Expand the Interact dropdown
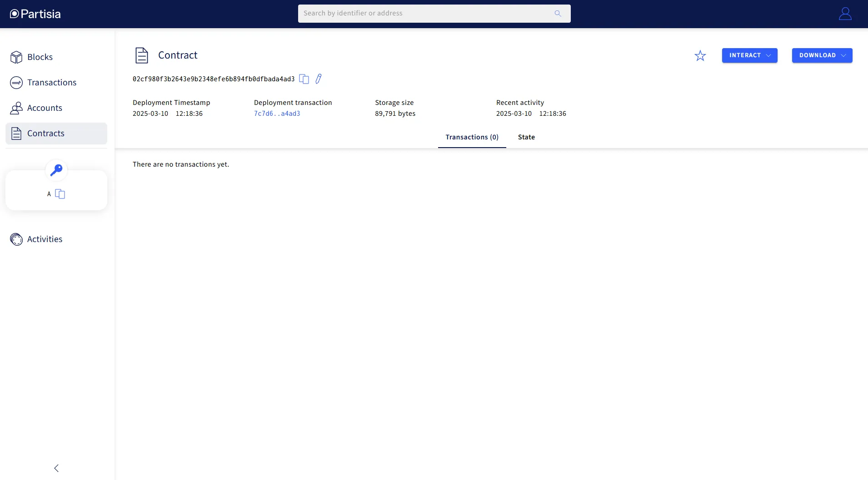 coord(750,55)
